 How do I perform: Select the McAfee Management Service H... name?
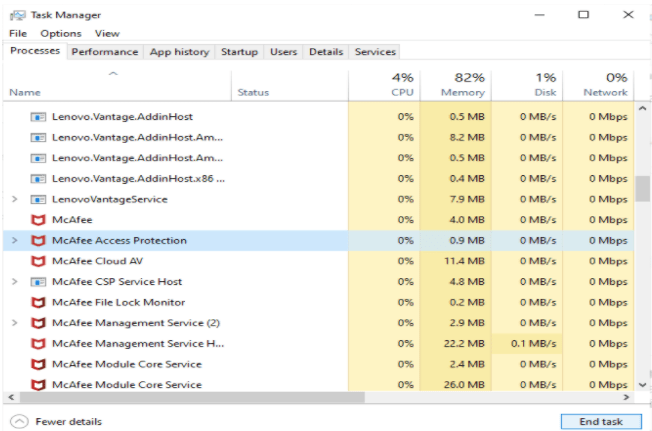(138, 343)
